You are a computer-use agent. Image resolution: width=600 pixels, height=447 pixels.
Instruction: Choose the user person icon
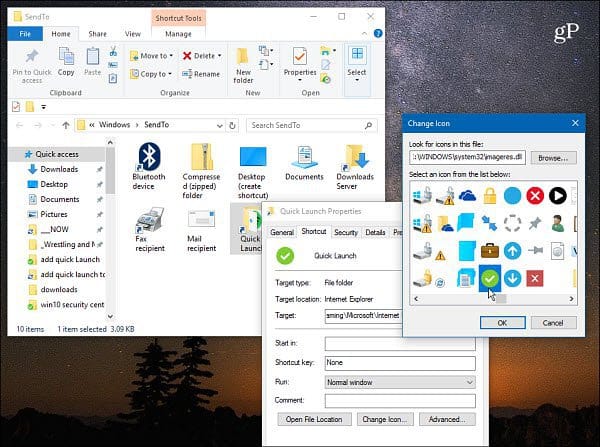[x=558, y=223]
